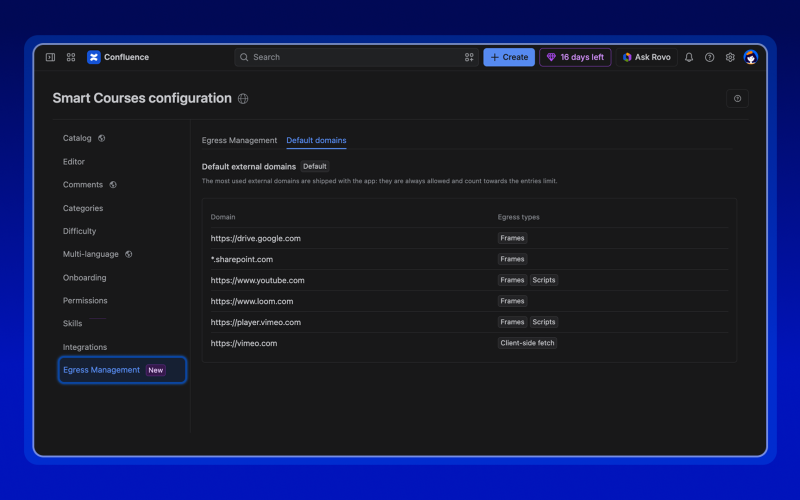The height and width of the screenshot is (500, 800).
Task: Open Catalog in the sidebar
Action: 77,138
